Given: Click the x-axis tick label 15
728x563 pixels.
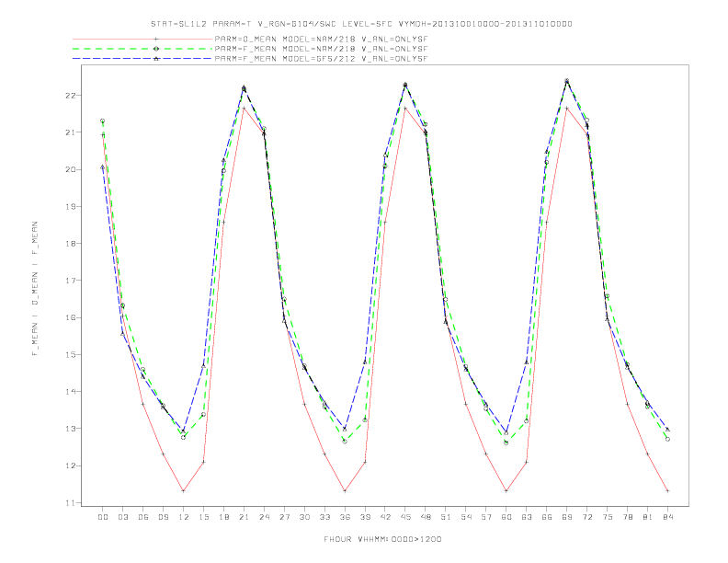Looking at the screenshot, I should [x=203, y=517].
